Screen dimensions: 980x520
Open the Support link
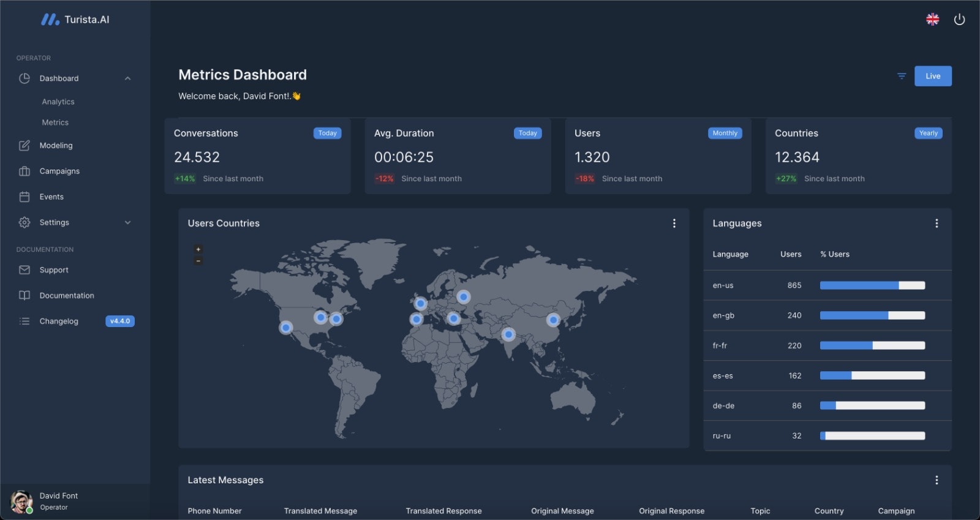[54, 269]
